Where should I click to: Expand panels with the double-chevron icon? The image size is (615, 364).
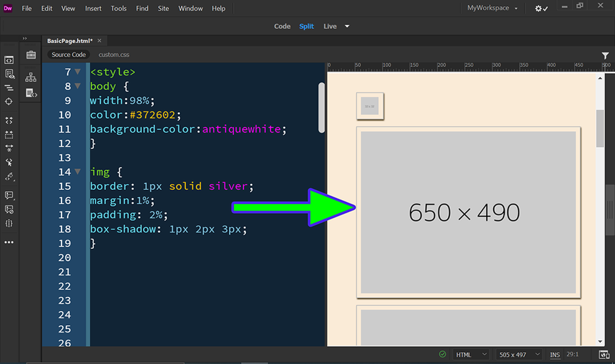coord(25,38)
